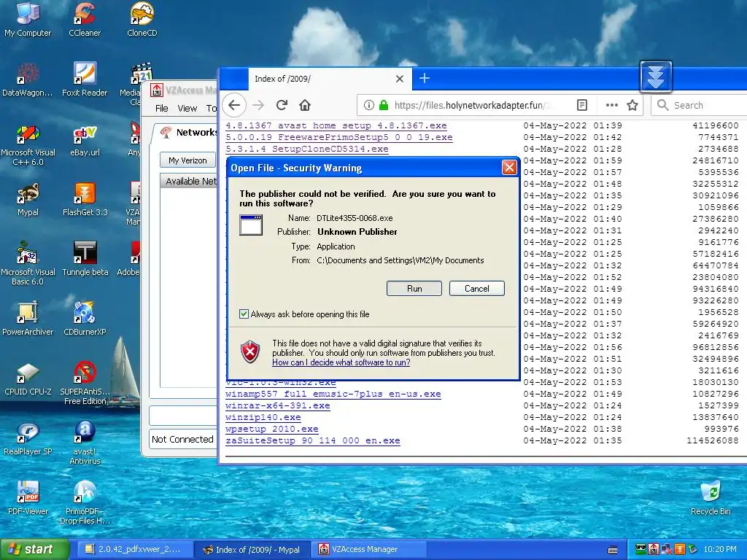Bookmark this page with the star icon
Image resolution: width=747 pixels, height=560 pixels.
[632, 105]
